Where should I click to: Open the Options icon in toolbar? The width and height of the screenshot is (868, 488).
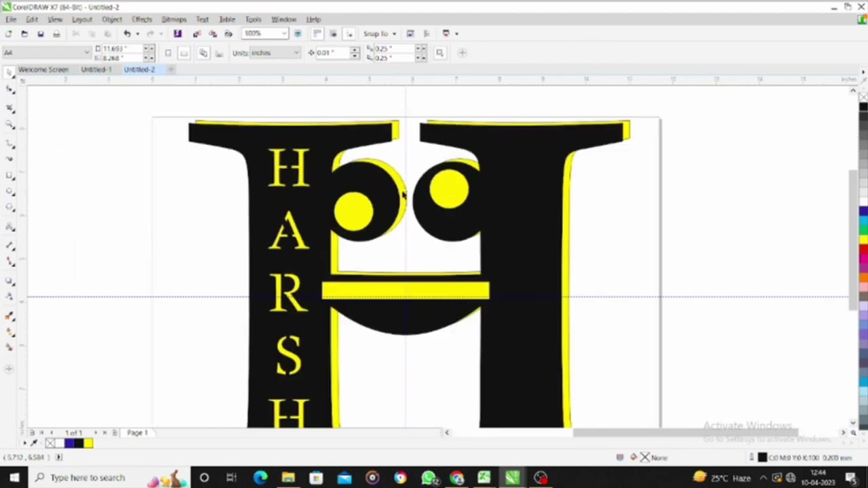[x=427, y=34]
